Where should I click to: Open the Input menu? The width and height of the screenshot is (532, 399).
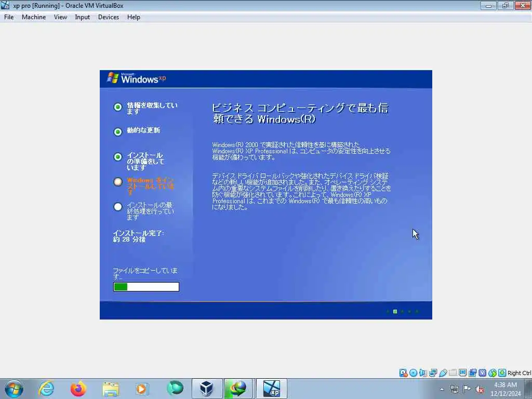82,17
